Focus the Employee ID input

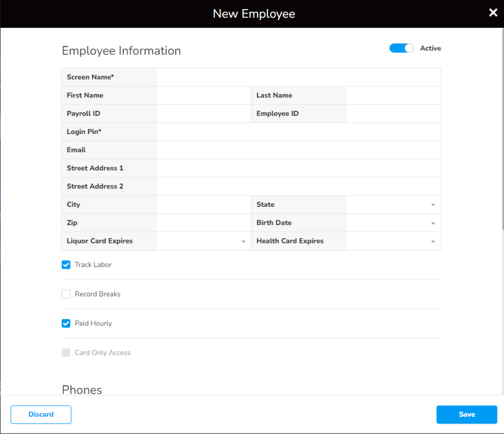393,114
